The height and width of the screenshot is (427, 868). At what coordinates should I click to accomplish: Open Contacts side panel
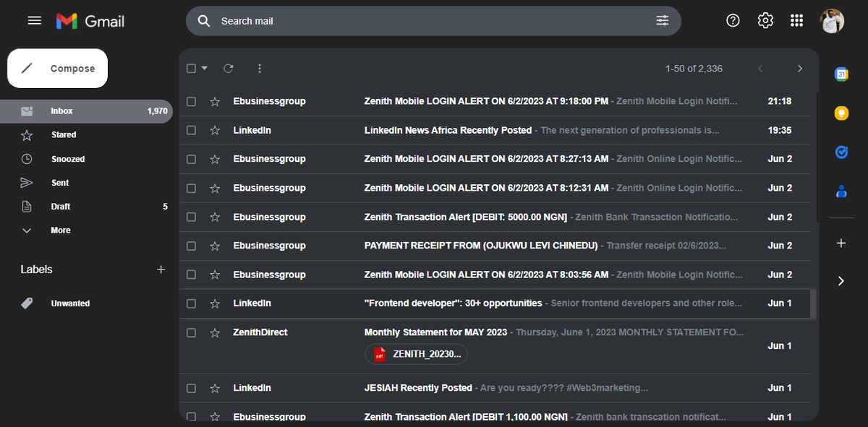point(841,191)
